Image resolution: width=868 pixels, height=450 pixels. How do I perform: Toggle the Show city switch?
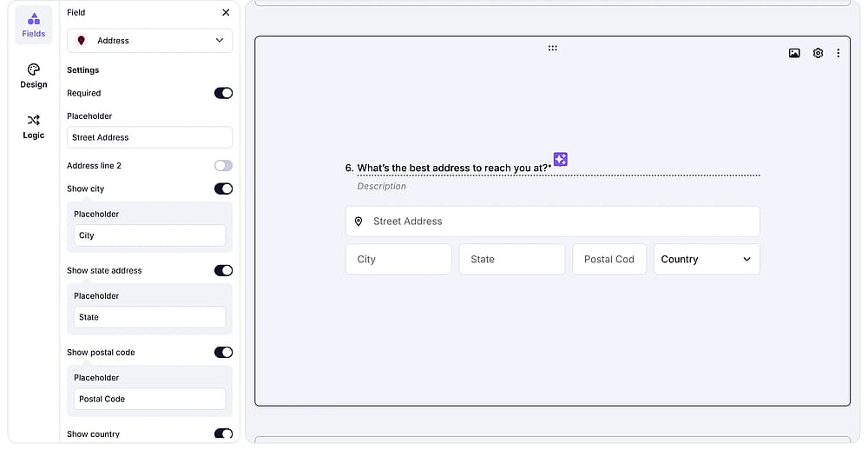coord(224,189)
